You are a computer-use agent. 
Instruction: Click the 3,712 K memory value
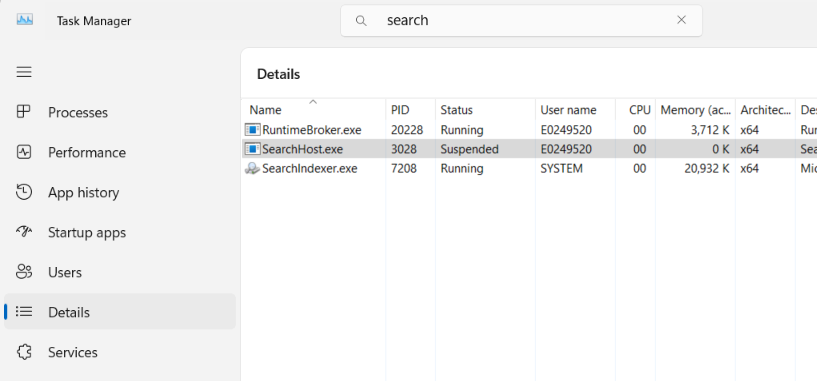pyautogui.click(x=710, y=130)
